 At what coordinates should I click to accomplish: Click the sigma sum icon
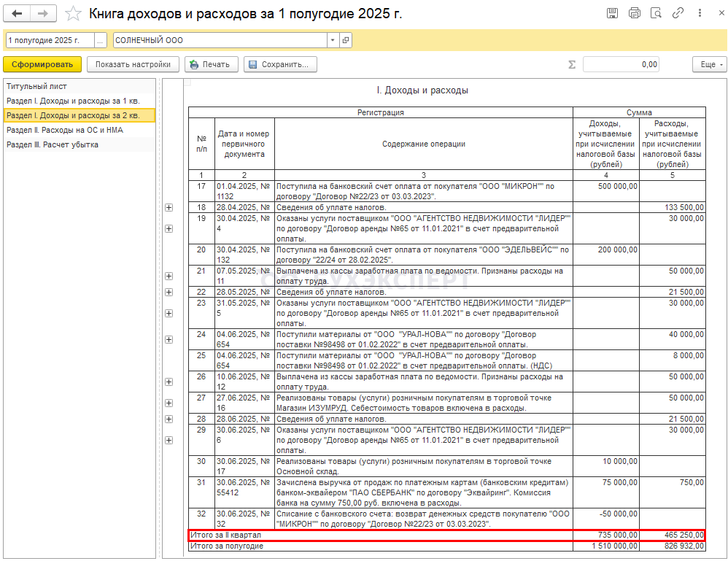click(x=572, y=64)
